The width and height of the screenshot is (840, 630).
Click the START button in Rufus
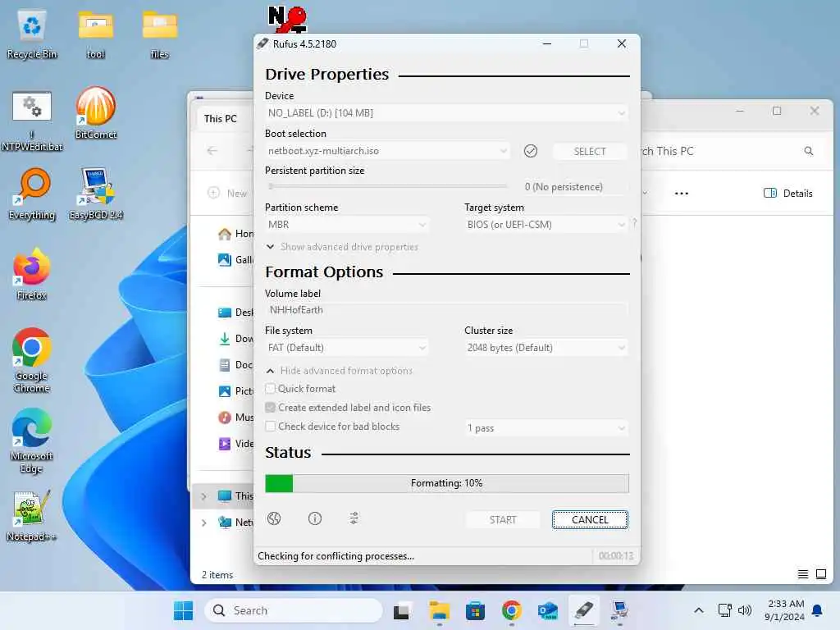[x=503, y=519]
